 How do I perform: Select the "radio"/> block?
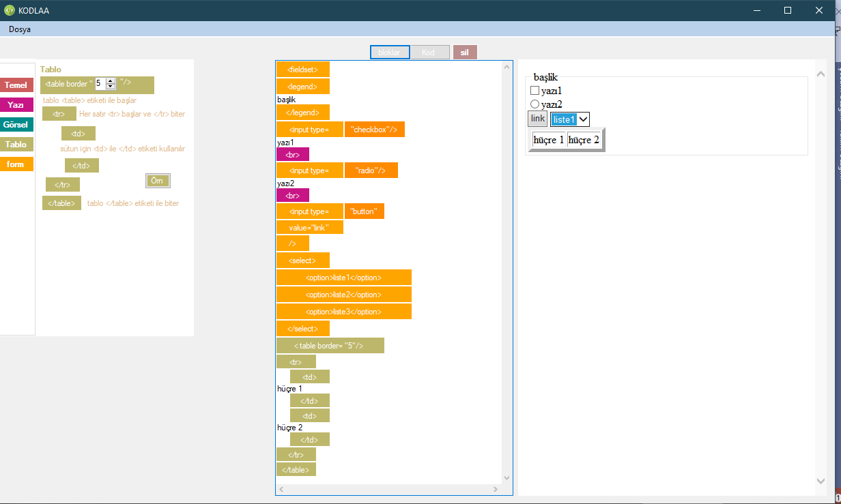pos(371,171)
